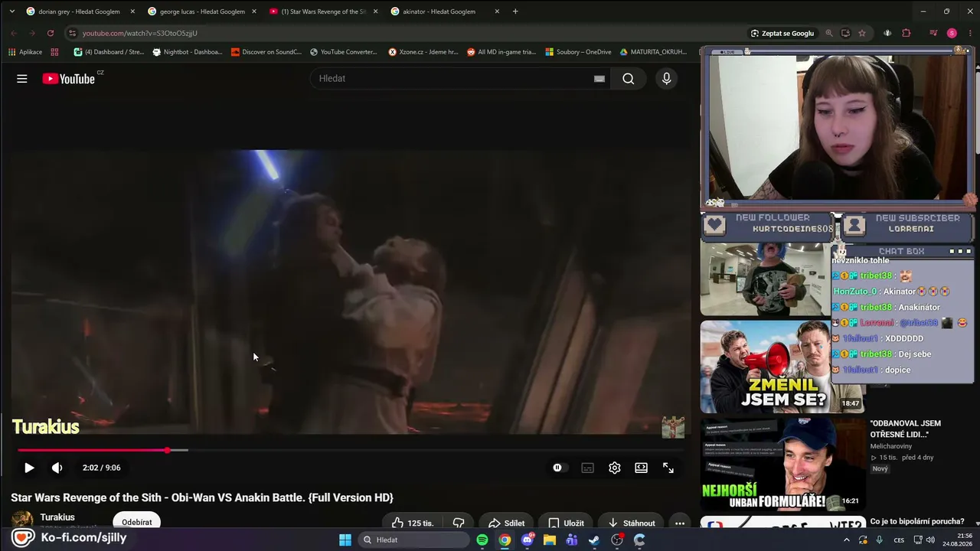Seek on the red video progress bar

click(x=351, y=450)
